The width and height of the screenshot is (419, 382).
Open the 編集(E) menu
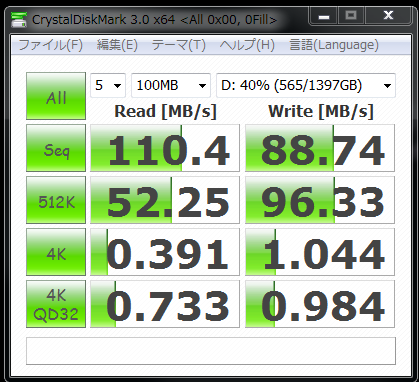pos(117,45)
